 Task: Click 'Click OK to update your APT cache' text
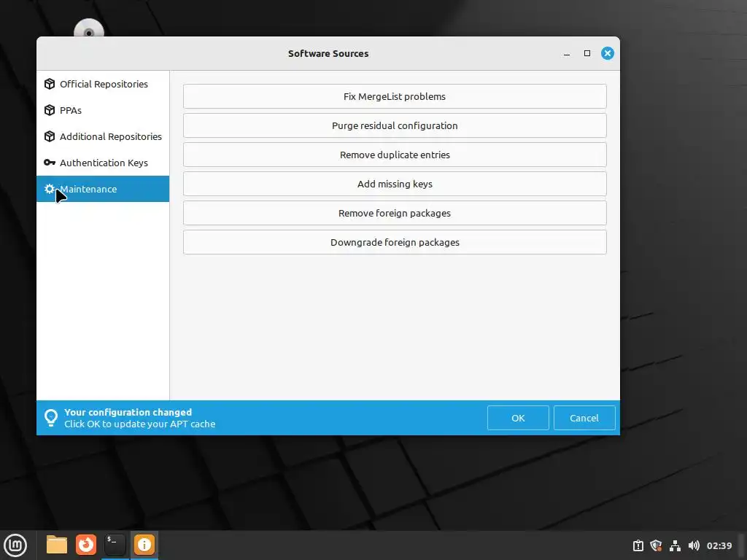[x=139, y=424]
